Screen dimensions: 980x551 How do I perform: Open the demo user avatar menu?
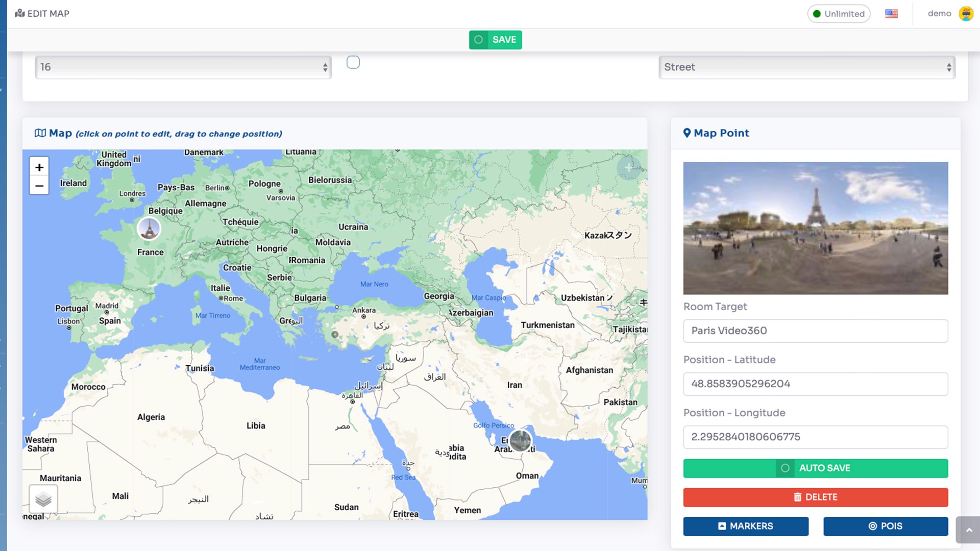click(966, 14)
